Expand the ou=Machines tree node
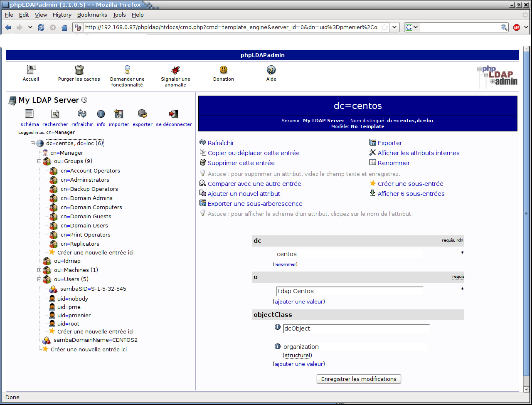532x405 pixels. (x=39, y=270)
